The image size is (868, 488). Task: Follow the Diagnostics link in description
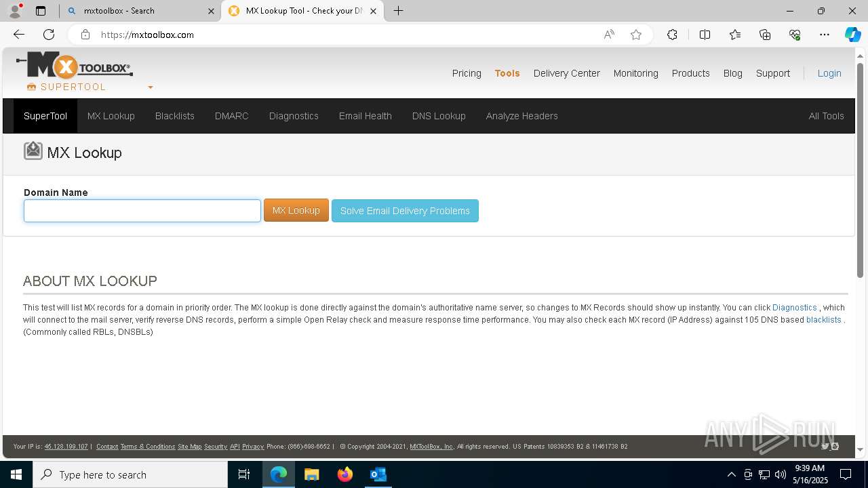[795, 308]
